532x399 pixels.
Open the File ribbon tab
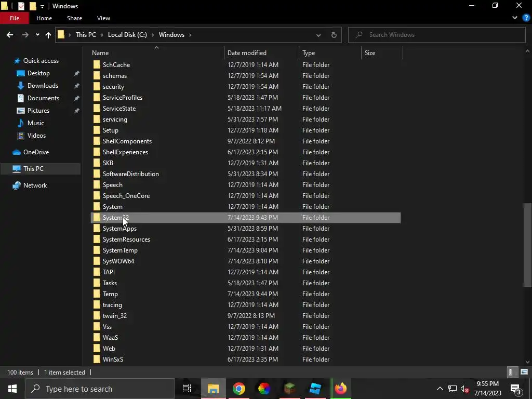pos(14,18)
